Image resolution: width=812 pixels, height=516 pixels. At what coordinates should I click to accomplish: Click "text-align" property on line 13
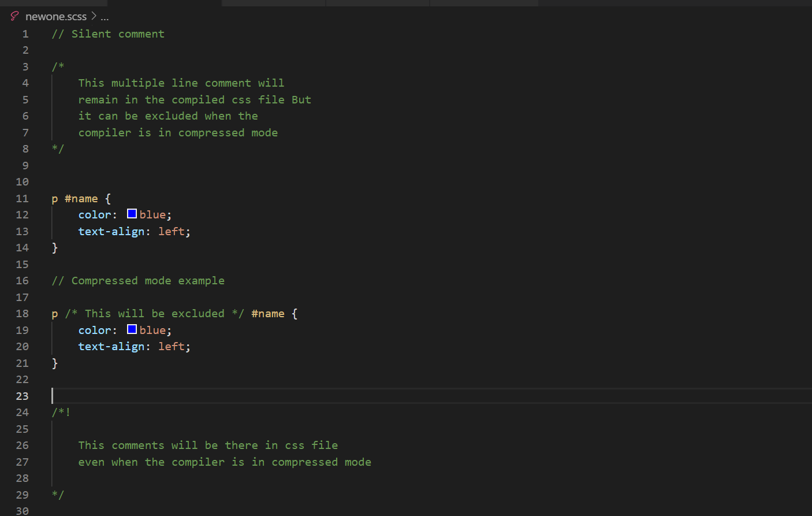click(111, 232)
